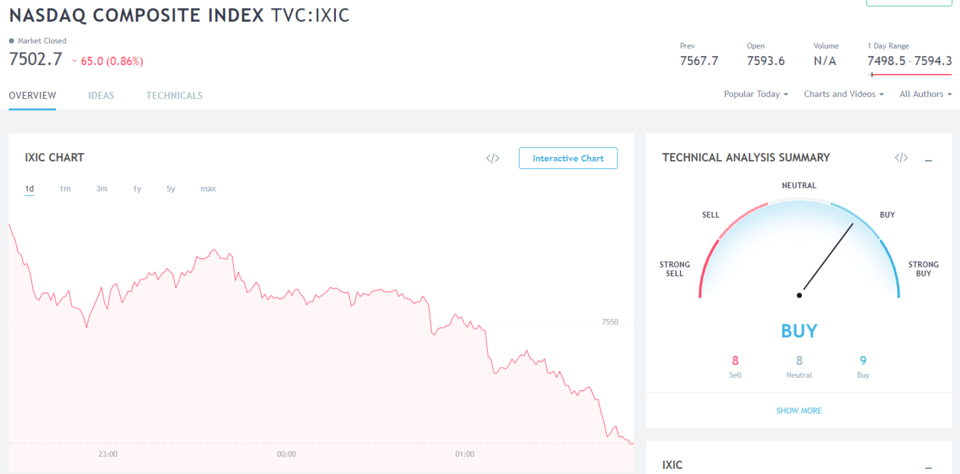960x474 pixels.
Task: Click the Show More link
Action: click(799, 410)
